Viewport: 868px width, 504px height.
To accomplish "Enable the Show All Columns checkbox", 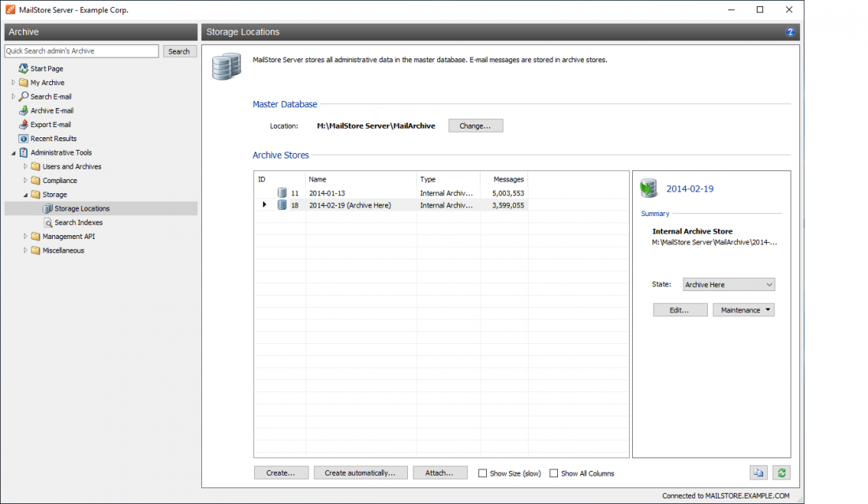I will click(x=554, y=472).
